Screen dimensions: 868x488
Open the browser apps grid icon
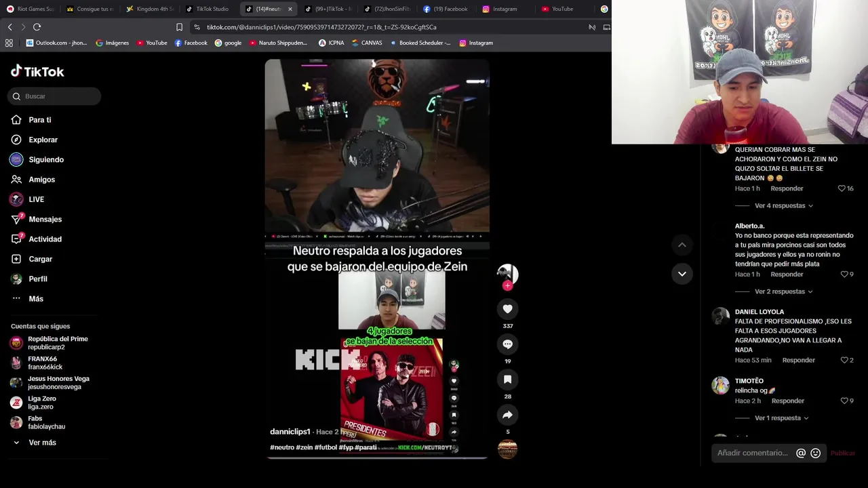tap(9, 43)
